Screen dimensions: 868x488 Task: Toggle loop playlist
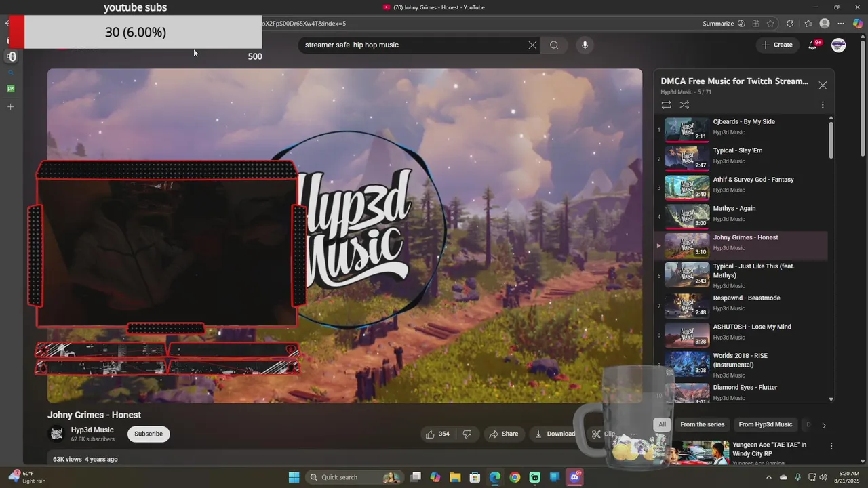666,105
